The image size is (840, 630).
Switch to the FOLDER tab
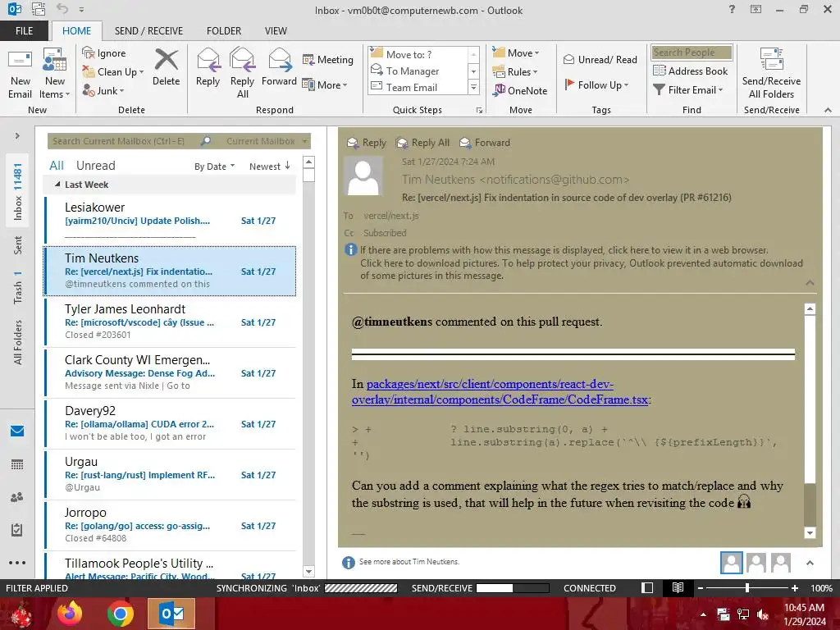[x=224, y=30]
